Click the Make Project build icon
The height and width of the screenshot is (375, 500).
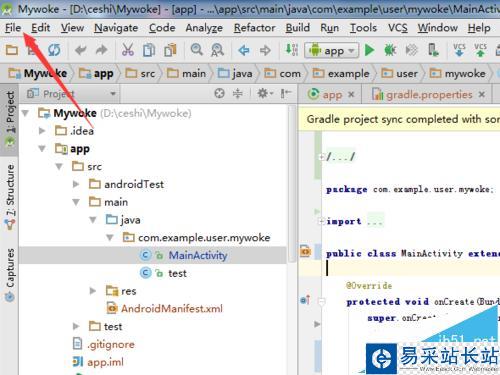click(292, 50)
